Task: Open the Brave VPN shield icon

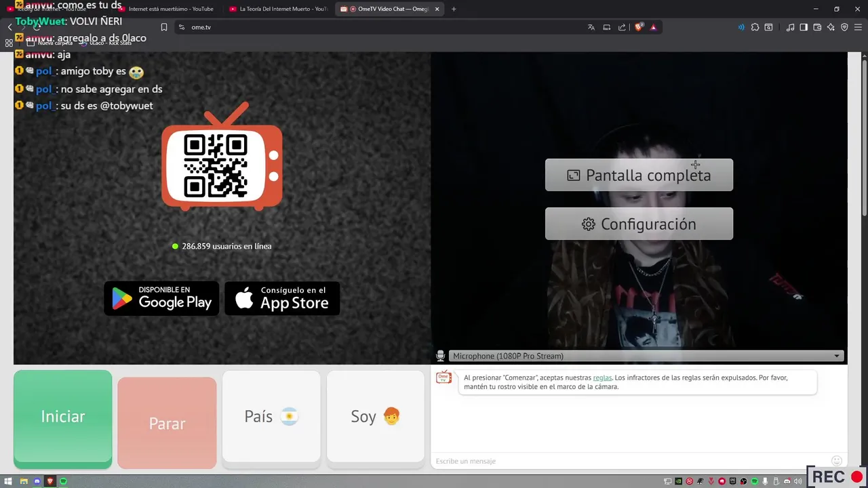Action: pyautogui.click(x=844, y=27)
